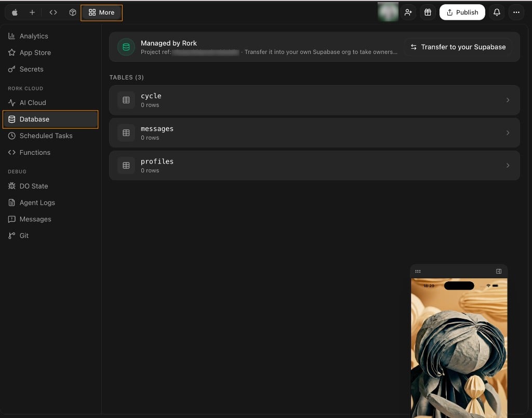The image size is (532, 418).
Task: Open Git in the sidebar
Action: point(50,236)
